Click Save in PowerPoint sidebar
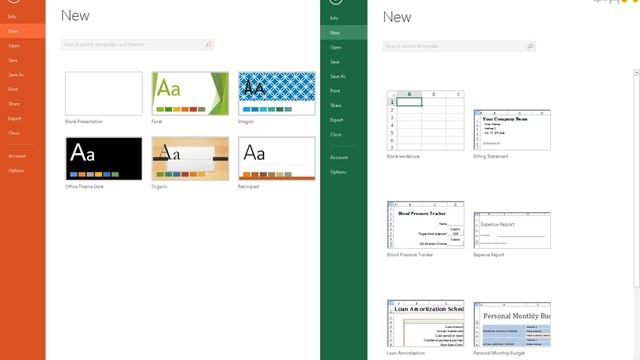 pyautogui.click(x=13, y=60)
